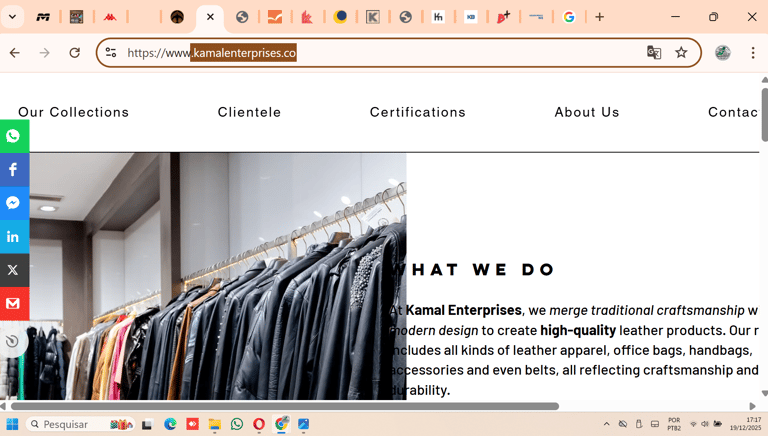Screen dimensions: 768x436
Task: Open Our Collections menu item
Action: 74,113
